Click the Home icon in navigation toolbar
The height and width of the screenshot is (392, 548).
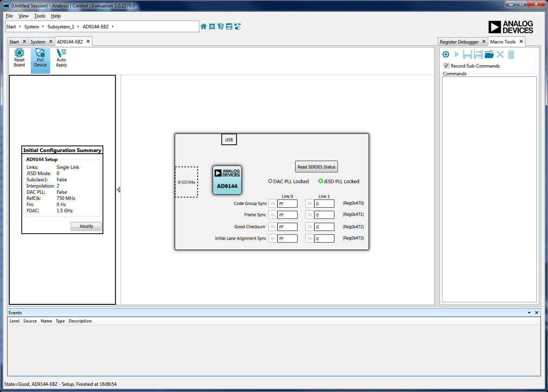(204, 26)
